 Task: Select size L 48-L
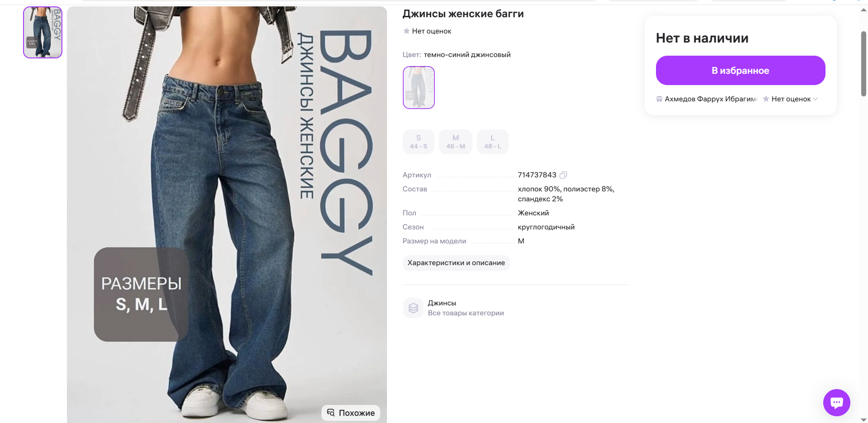pyautogui.click(x=493, y=142)
